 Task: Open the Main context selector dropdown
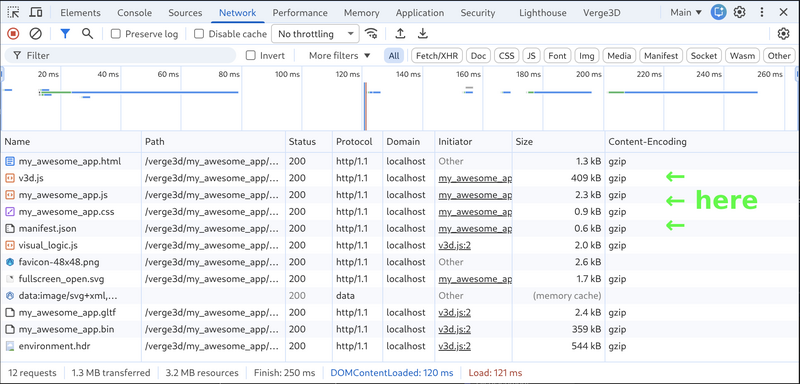tap(686, 12)
